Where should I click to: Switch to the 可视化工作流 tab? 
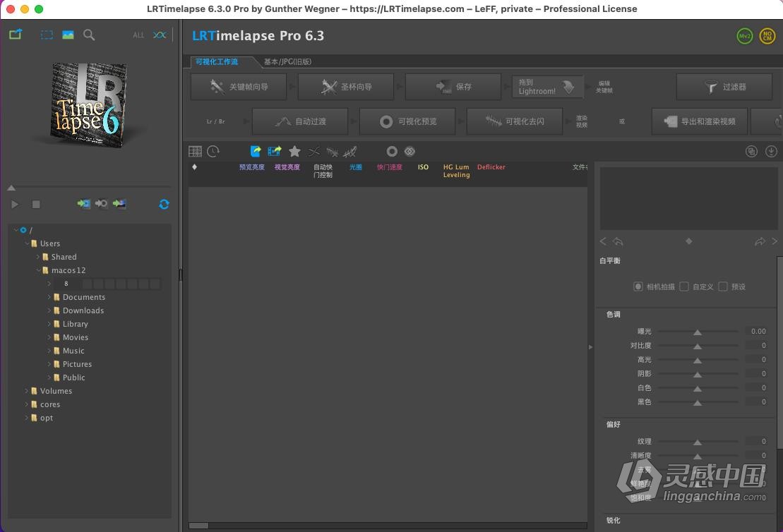(x=217, y=62)
